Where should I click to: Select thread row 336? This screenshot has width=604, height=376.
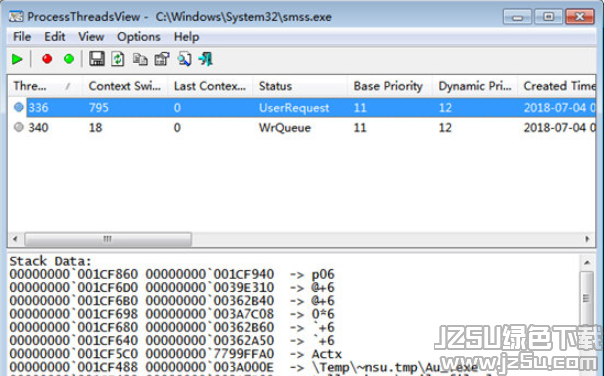point(302,107)
